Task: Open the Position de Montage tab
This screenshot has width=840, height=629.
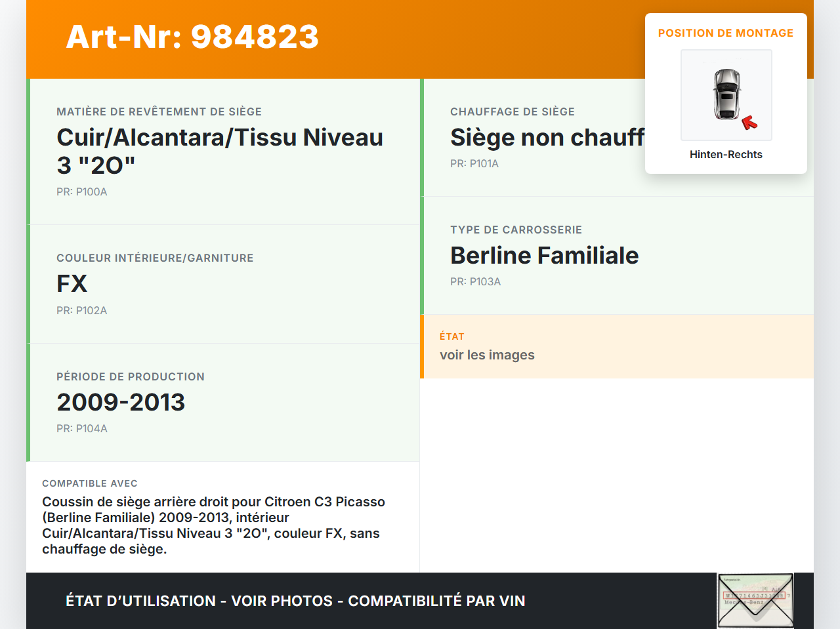Action: tap(726, 32)
